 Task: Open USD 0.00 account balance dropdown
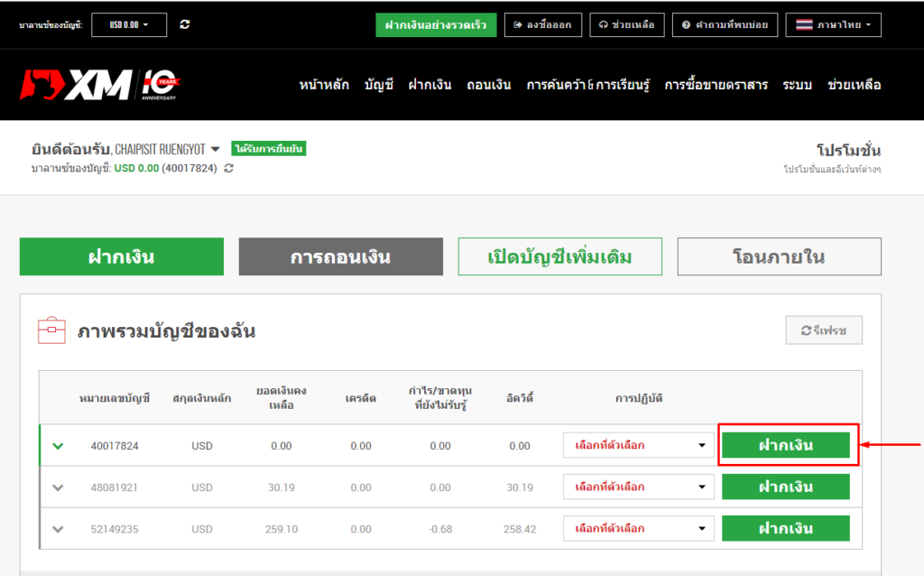click(x=129, y=25)
